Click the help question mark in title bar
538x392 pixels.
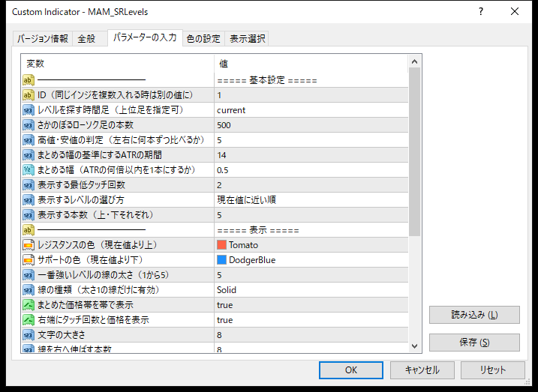tap(481, 12)
